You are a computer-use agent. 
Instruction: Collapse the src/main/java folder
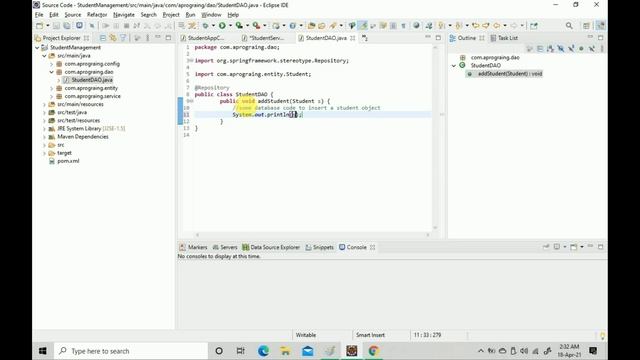click(x=44, y=56)
